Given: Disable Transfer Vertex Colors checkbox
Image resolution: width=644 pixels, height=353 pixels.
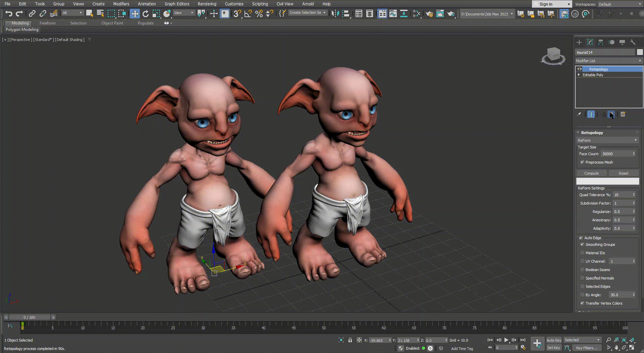Looking at the screenshot, I should tap(583, 303).
